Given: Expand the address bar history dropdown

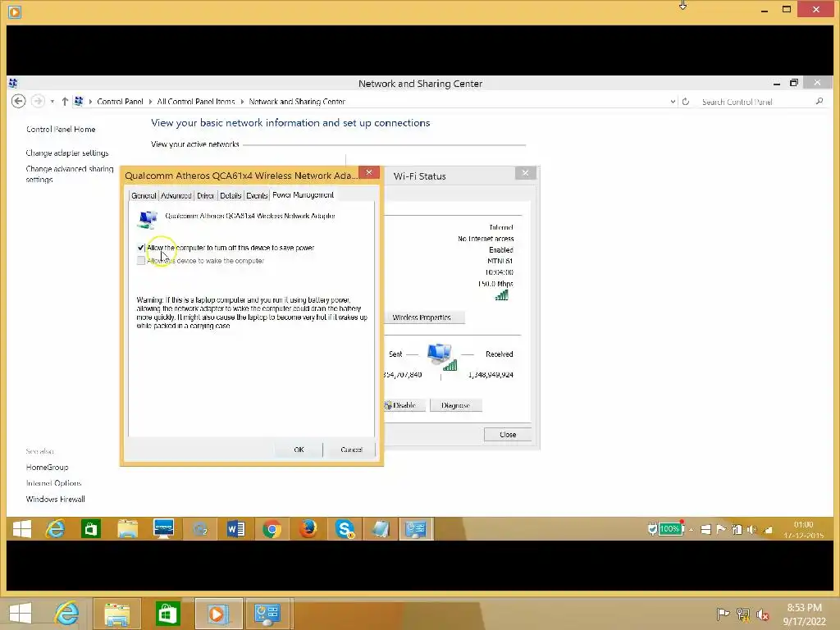Looking at the screenshot, I should (x=673, y=101).
